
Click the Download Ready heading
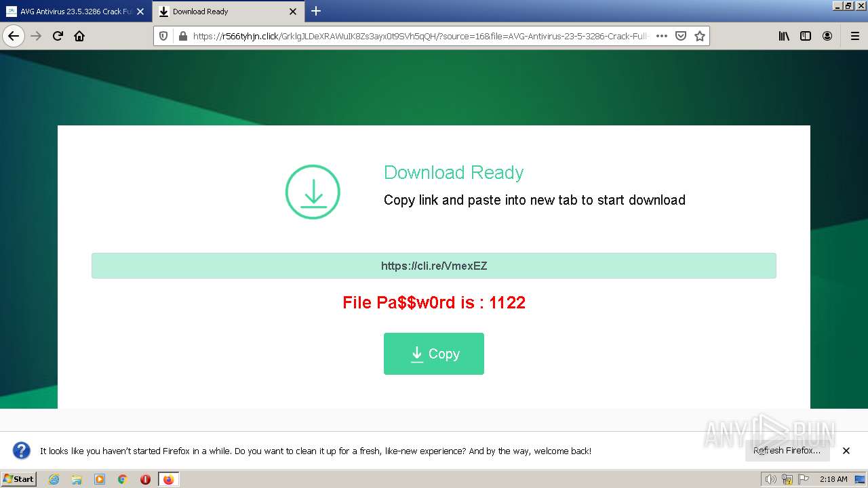pyautogui.click(x=454, y=172)
